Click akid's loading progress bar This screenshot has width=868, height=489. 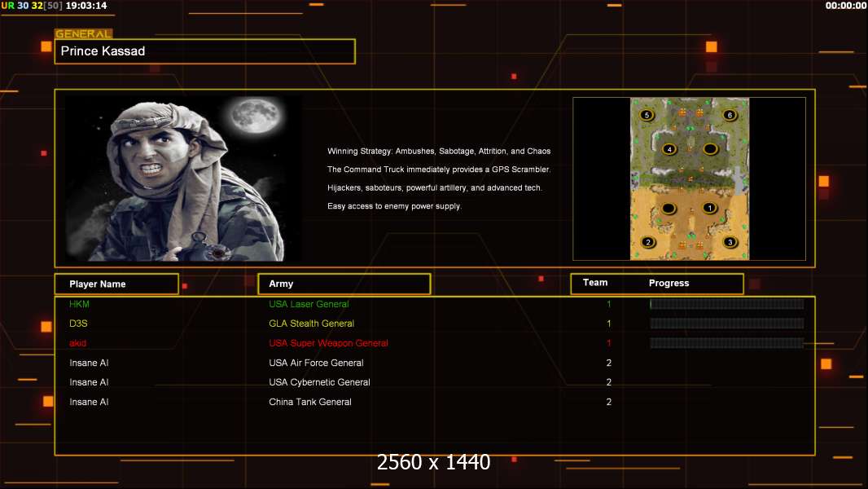pos(726,343)
